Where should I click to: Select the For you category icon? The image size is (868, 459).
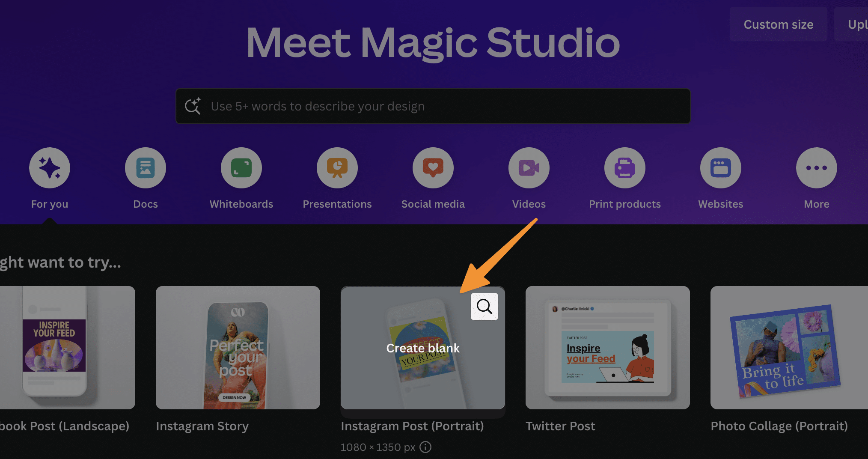pyautogui.click(x=49, y=167)
